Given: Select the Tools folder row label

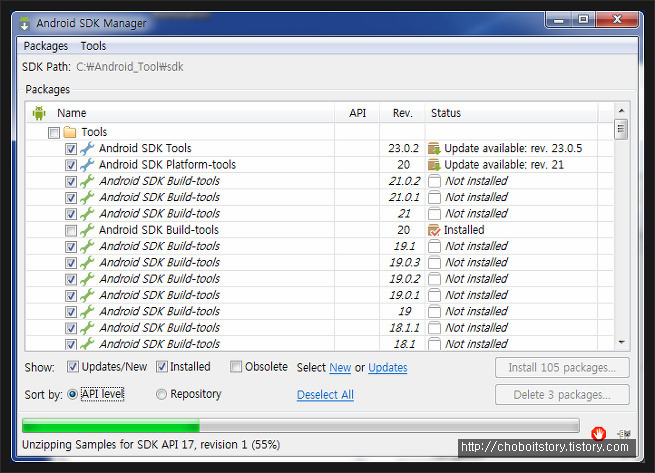Looking at the screenshot, I should tap(94, 132).
